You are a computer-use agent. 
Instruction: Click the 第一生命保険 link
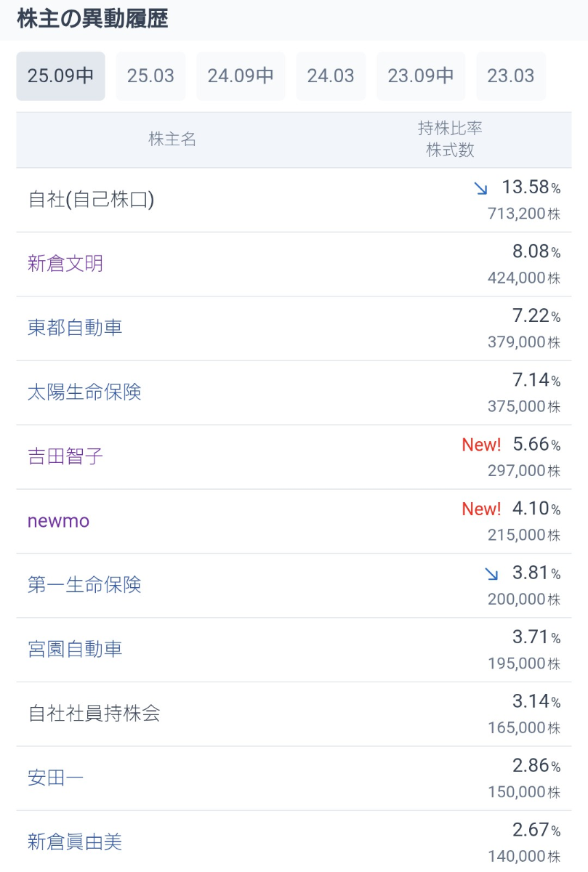(x=84, y=585)
